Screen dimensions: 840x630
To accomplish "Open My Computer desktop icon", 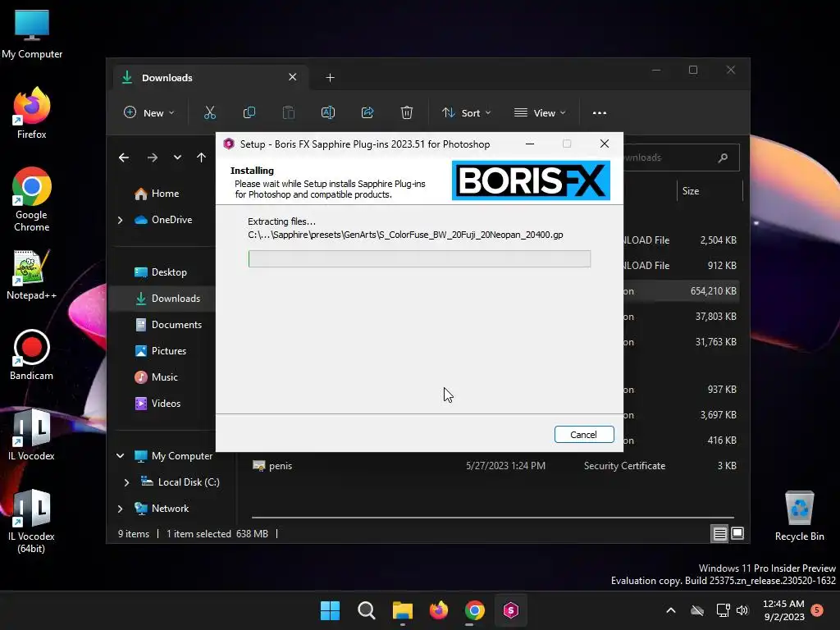I will pos(32,34).
